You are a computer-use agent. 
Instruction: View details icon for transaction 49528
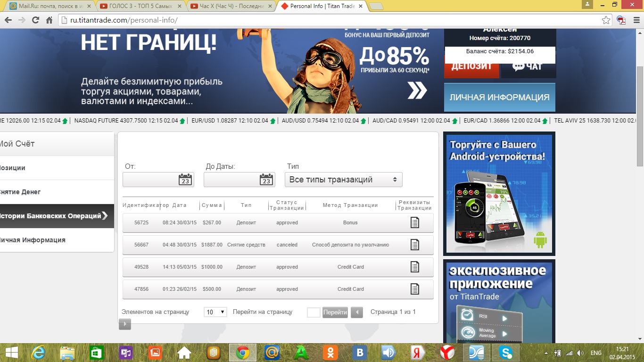pyautogui.click(x=414, y=267)
